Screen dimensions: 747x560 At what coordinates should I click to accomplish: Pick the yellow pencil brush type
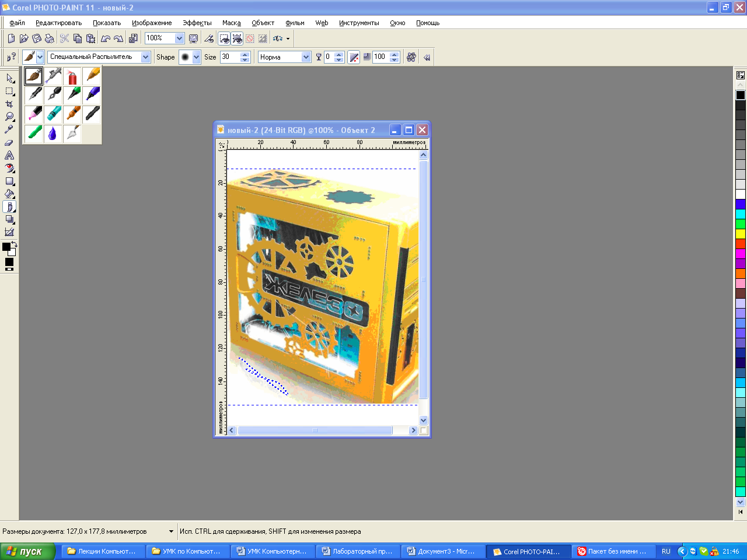(92, 76)
